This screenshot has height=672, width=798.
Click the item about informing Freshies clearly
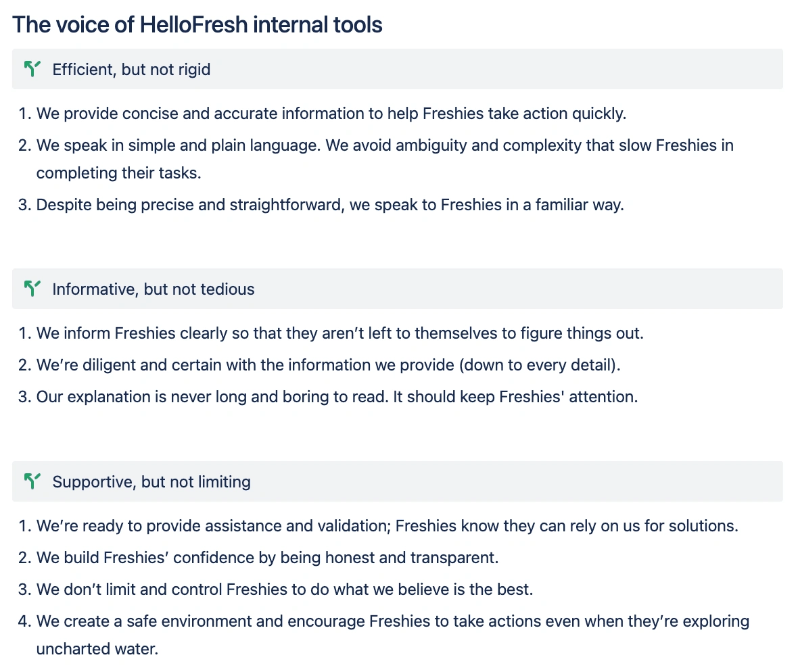[x=339, y=333]
